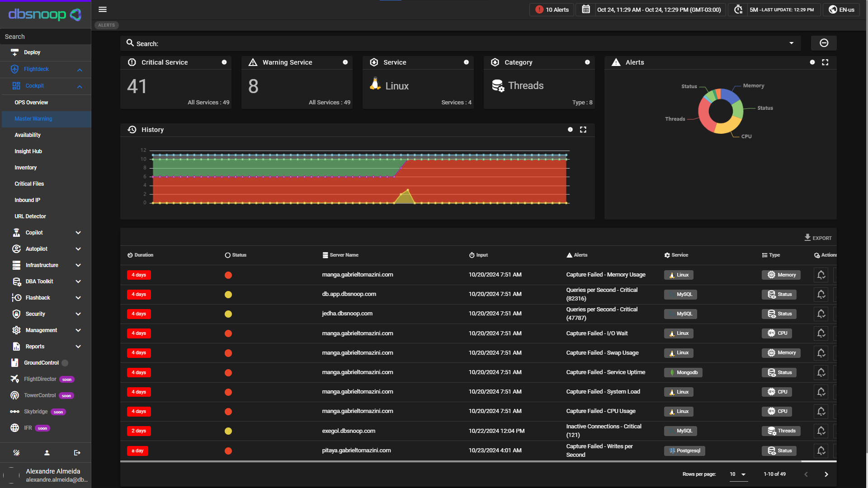Open the Rows per page dropdown
This screenshot has width=868, height=488.
[x=737, y=474]
